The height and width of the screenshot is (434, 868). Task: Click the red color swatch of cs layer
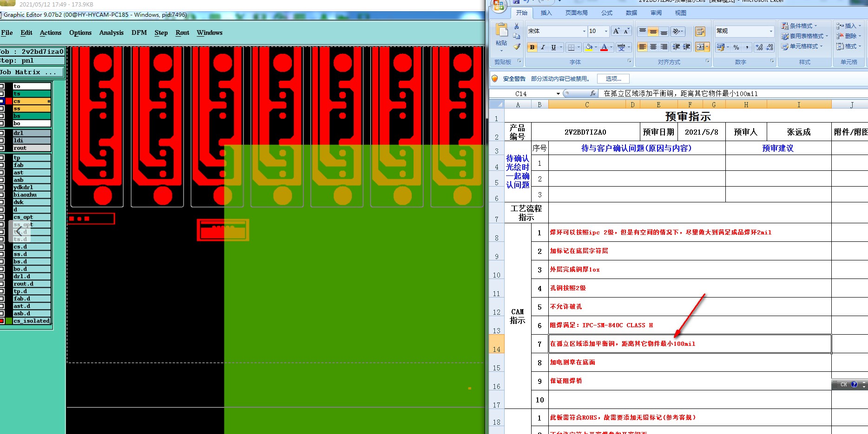9,101
